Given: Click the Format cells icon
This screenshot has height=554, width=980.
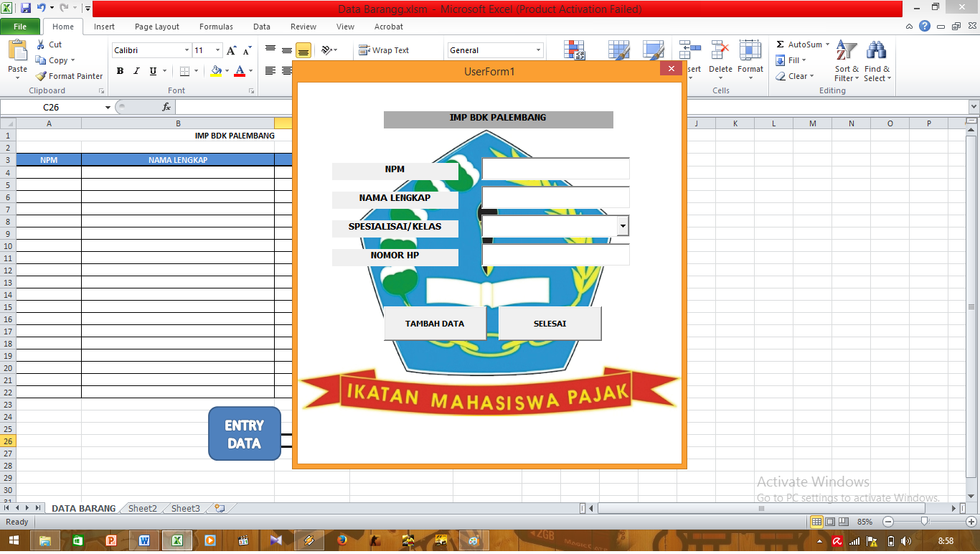Looking at the screenshot, I should click(750, 50).
